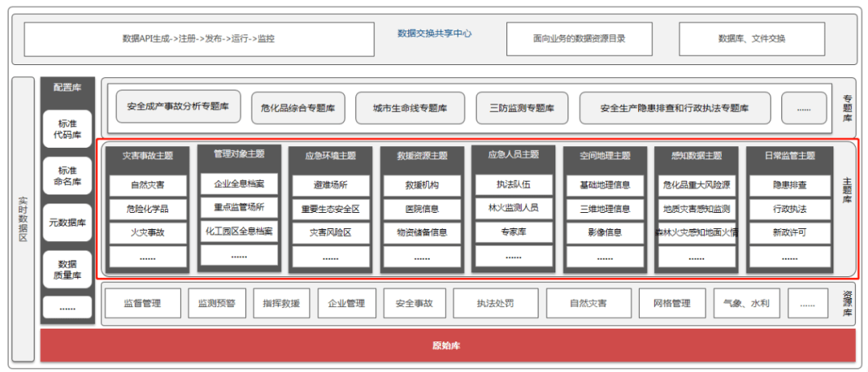
Task: Select the 三防监测专题库 block
Action: click(x=522, y=108)
